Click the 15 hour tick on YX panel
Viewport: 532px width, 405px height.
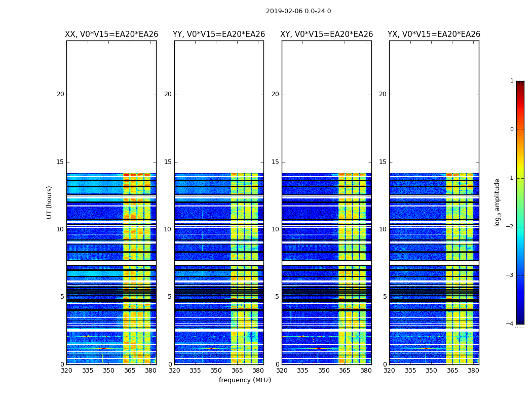click(x=383, y=161)
